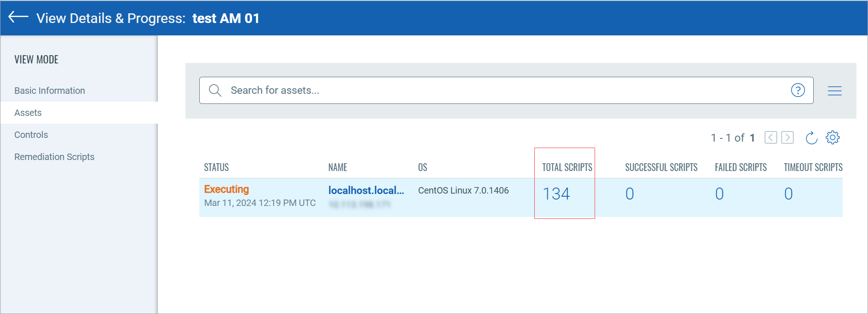868x314 pixels.
Task: Click the search magnifier icon
Action: point(215,90)
